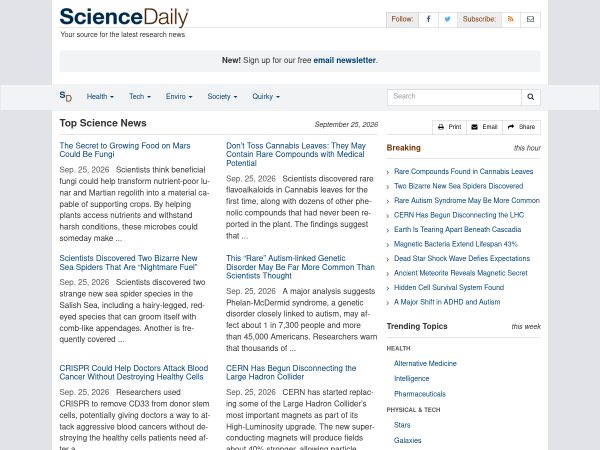Email this page
The height and width of the screenshot is (450, 600).
click(x=484, y=127)
